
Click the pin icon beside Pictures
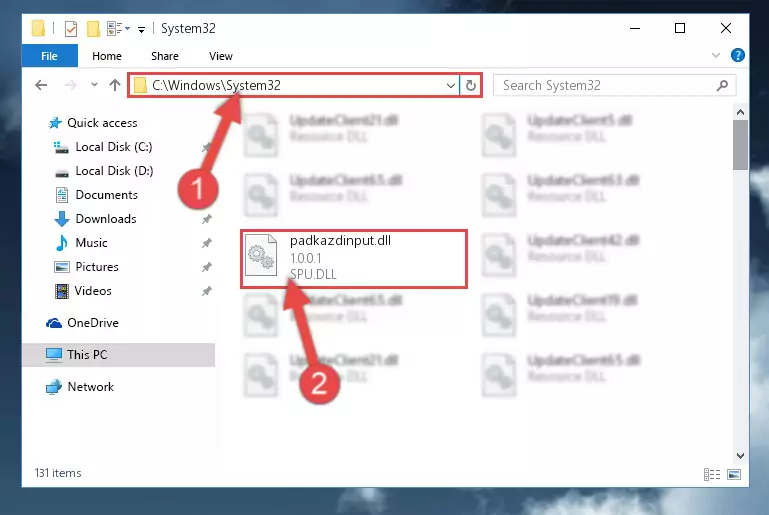[x=206, y=267]
